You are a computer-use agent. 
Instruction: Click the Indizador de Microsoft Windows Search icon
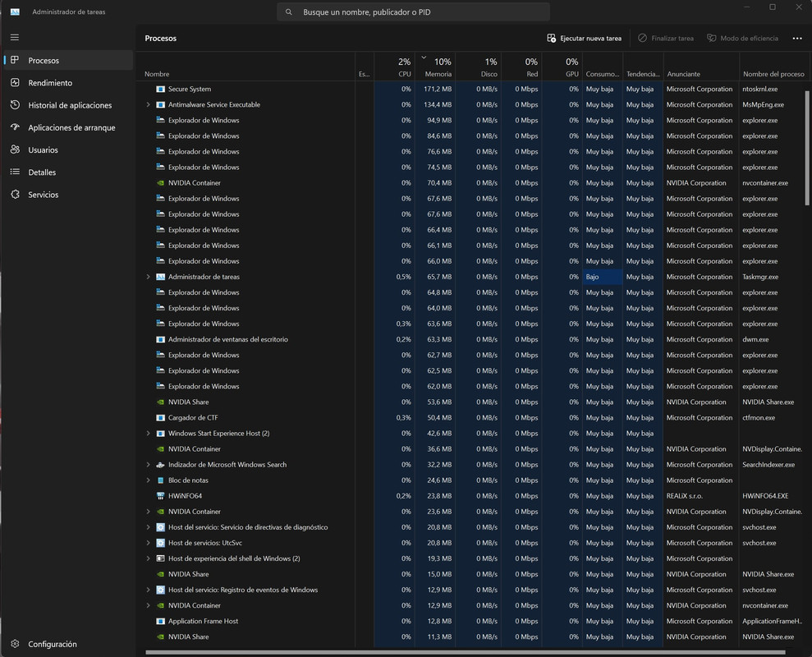point(161,465)
